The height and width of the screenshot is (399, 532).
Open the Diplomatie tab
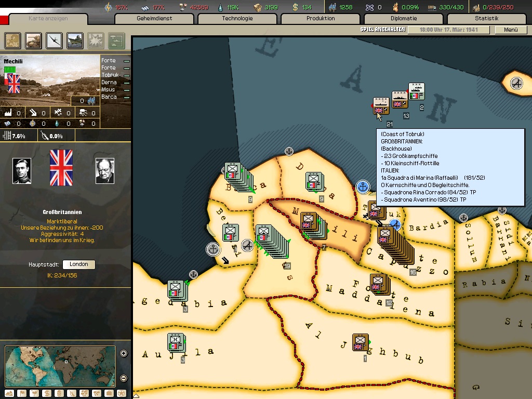click(x=404, y=19)
